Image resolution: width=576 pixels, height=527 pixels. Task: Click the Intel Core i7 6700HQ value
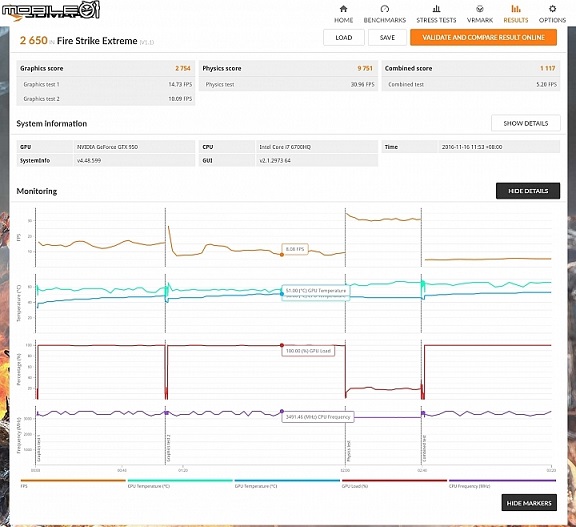285,147
